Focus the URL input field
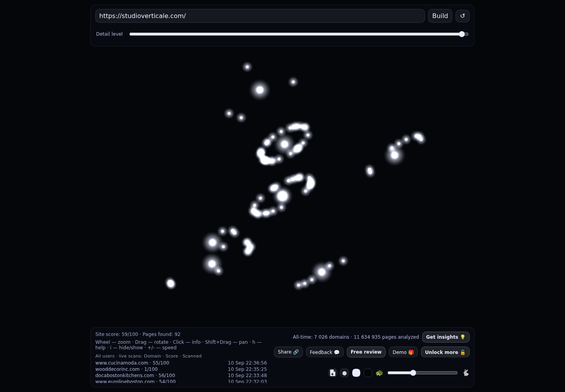Viewport: 565px width, 392px height. (260, 16)
